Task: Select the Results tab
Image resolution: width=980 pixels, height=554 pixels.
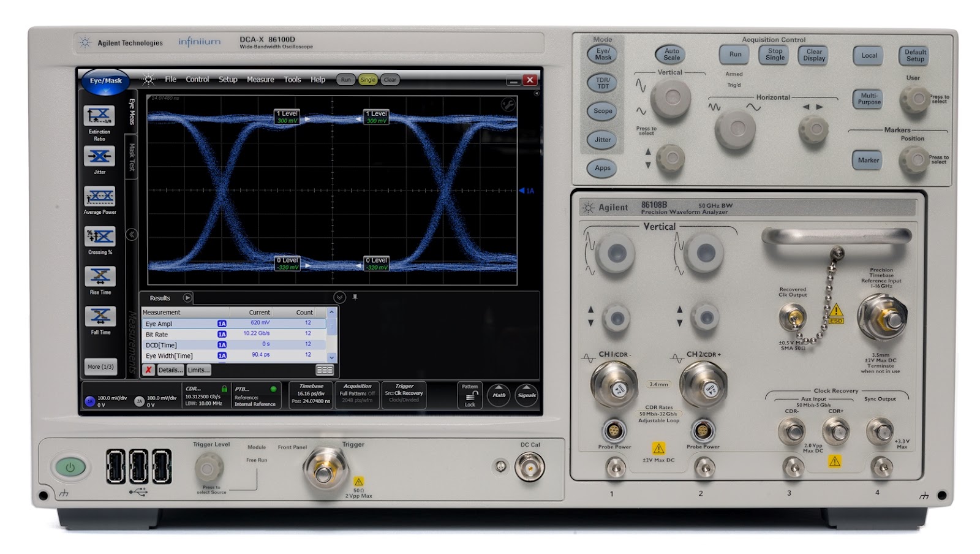Action: [160, 298]
